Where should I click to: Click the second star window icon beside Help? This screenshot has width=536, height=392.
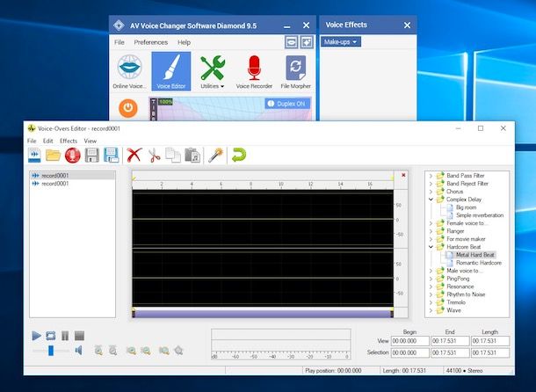[x=307, y=42]
